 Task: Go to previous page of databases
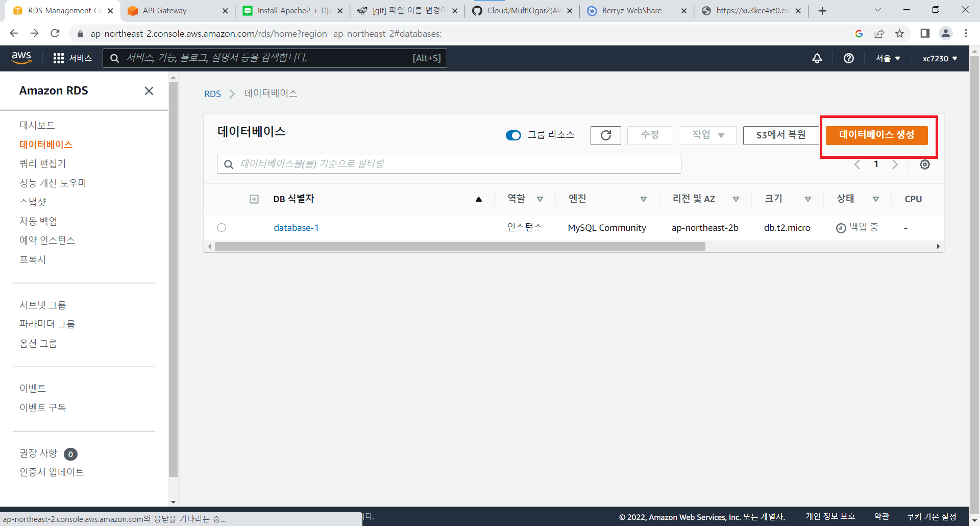pyautogui.click(x=857, y=164)
